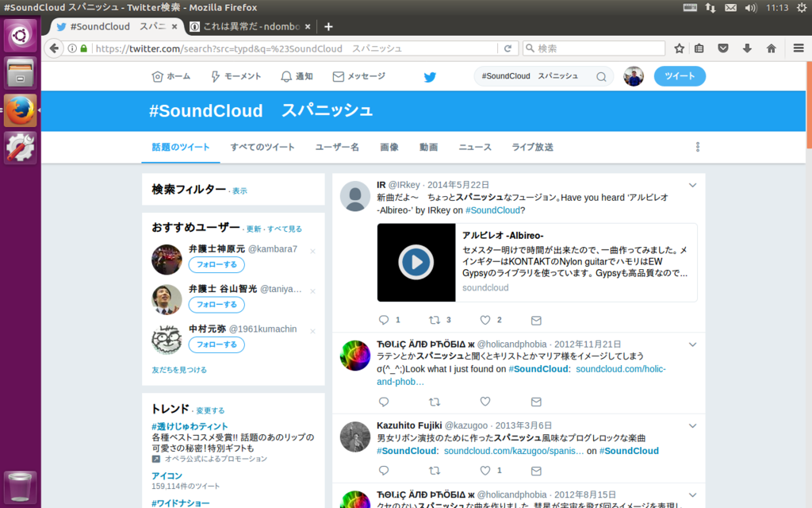
Task: Bookmark this page with the star icon
Action: pyautogui.click(x=680, y=48)
